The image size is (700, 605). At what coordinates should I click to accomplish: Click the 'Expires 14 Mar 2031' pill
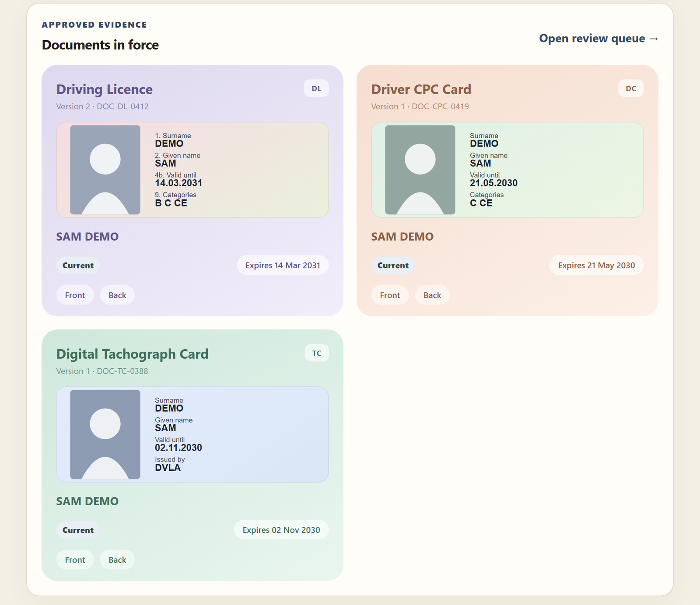pyautogui.click(x=283, y=266)
